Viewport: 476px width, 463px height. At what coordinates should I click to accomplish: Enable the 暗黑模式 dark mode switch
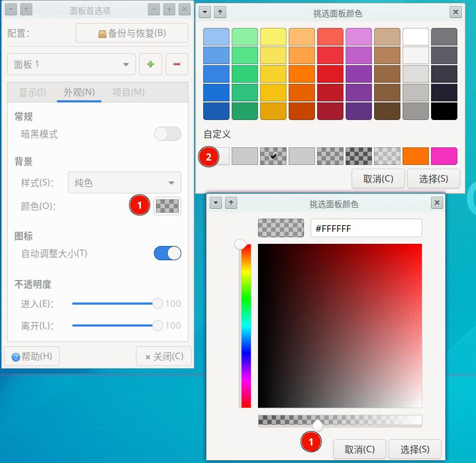[x=167, y=134]
